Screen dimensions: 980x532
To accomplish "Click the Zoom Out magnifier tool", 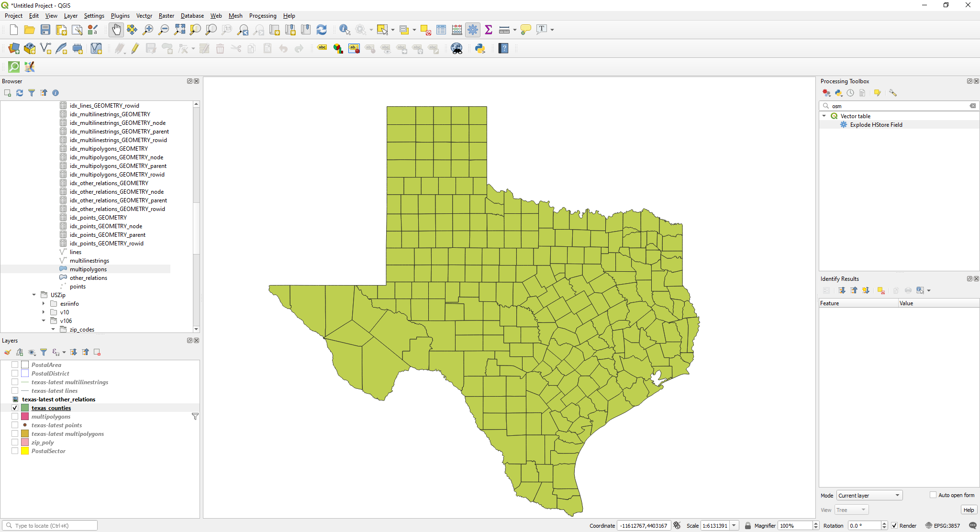I will (x=164, y=30).
